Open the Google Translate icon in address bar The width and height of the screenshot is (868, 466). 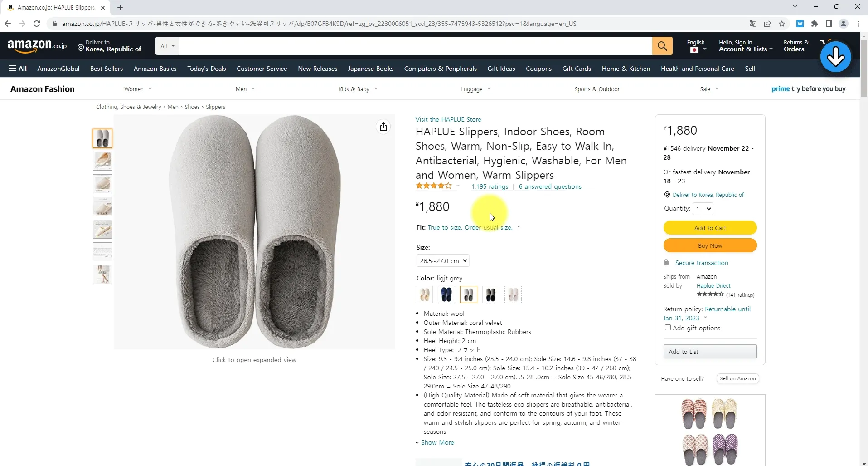pos(753,24)
